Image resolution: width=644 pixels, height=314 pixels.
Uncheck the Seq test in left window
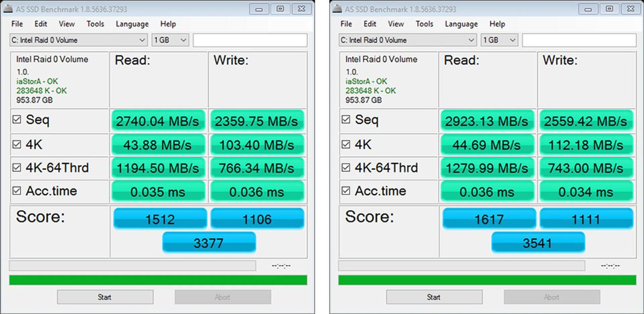(x=17, y=119)
